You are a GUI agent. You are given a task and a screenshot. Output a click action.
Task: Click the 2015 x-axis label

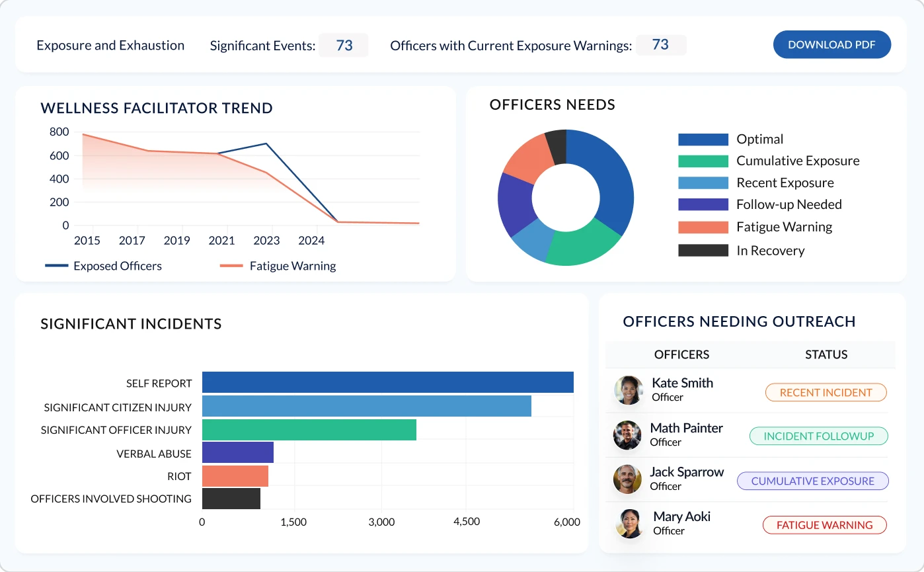tap(87, 241)
